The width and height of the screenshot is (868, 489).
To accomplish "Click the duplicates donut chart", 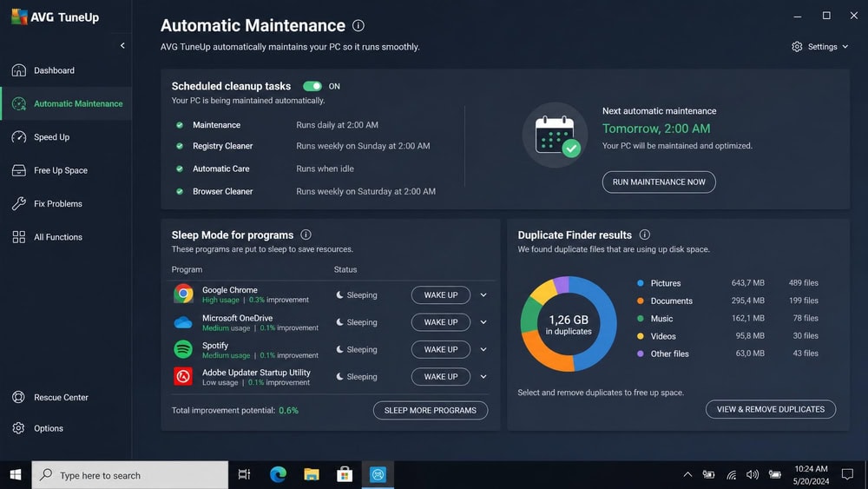I will [x=569, y=324].
